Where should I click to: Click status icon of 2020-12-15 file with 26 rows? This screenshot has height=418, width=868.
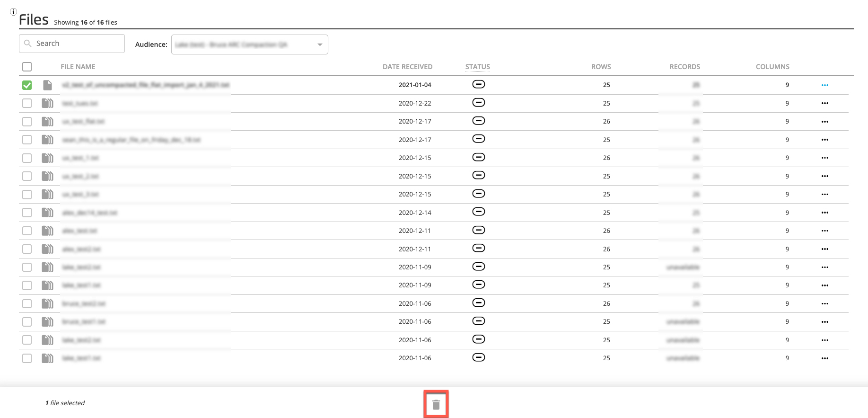(x=479, y=157)
